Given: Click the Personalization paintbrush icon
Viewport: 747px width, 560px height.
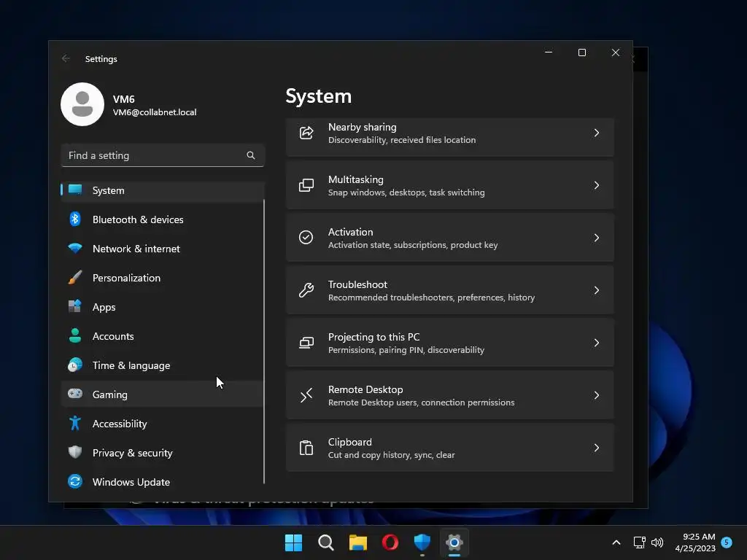Looking at the screenshot, I should click(75, 277).
